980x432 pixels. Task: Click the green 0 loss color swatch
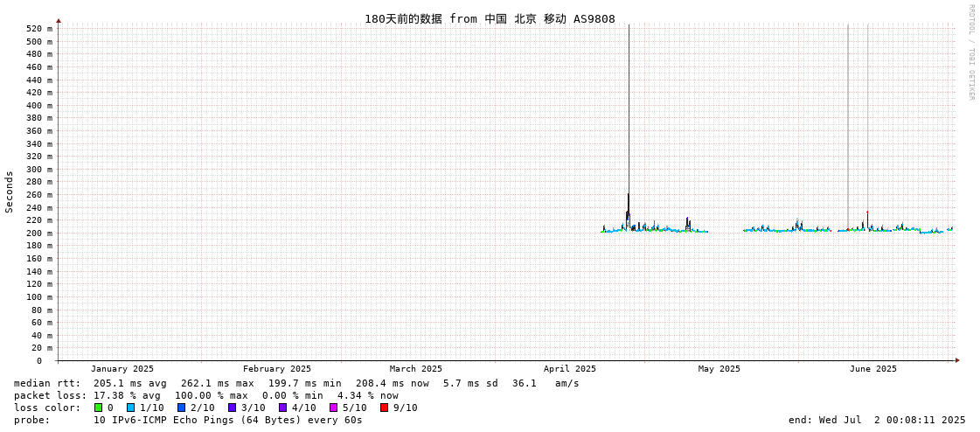[x=98, y=408]
